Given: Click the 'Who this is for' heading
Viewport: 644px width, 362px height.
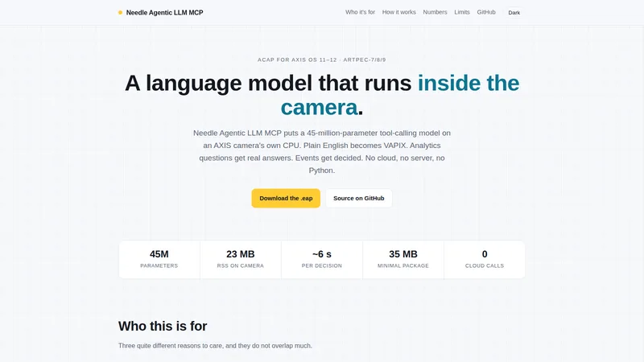Looking at the screenshot, I should [163, 326].
